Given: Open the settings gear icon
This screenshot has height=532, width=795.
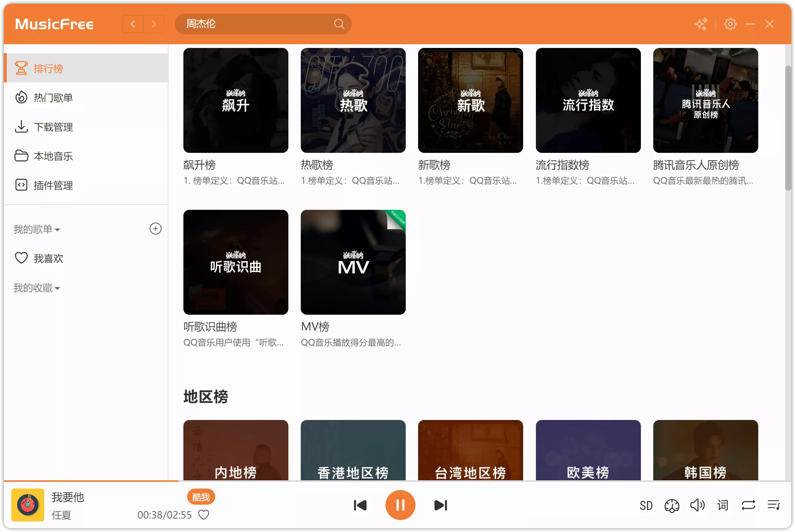Looking at the screenshot, I should point(730,24).
